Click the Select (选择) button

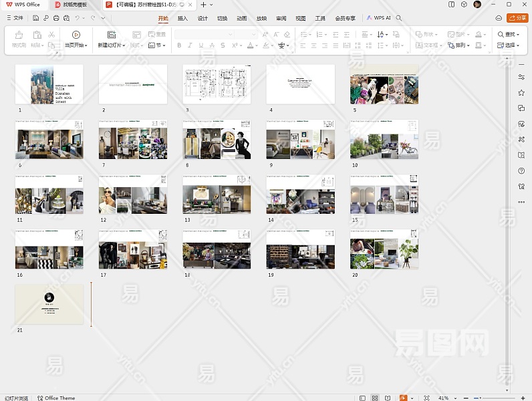509,45
